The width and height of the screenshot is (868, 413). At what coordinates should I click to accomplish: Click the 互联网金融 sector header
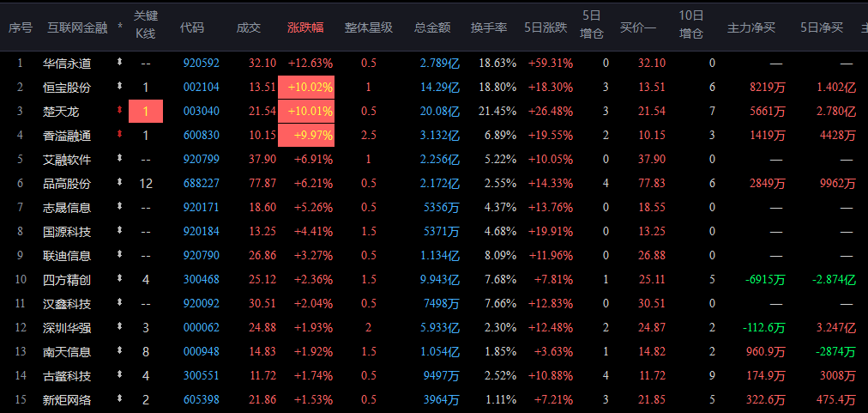77,27
